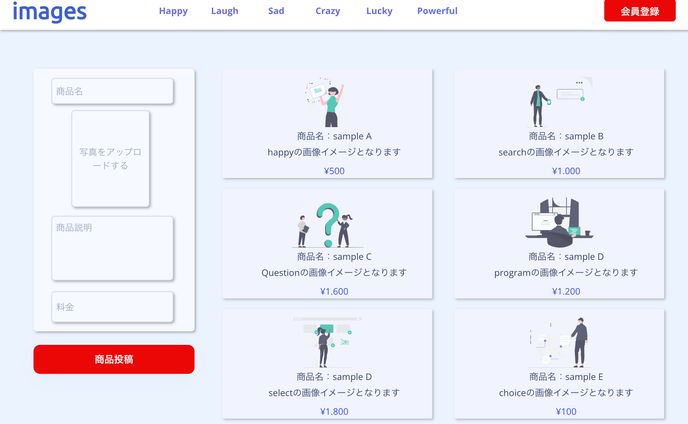Click the ¥500 price of sample A

point(334,171)
